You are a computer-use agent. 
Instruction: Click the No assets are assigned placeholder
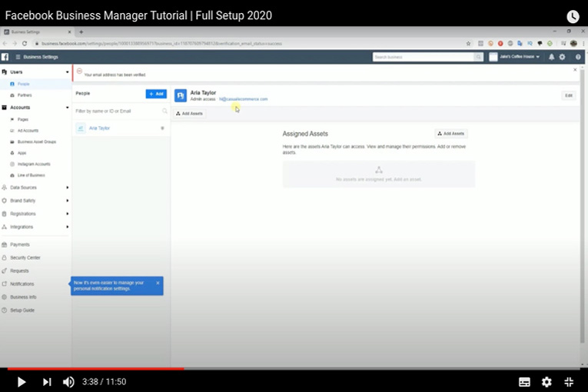[x=379, y=174]
